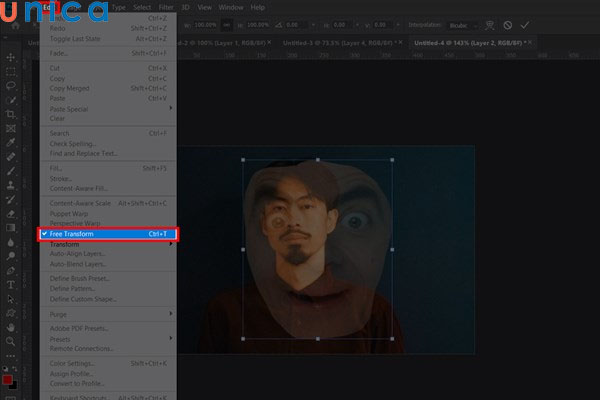Open Color Settings from the menu
The height and width of the screenshot is (400, 600).
tap(108, 363)
